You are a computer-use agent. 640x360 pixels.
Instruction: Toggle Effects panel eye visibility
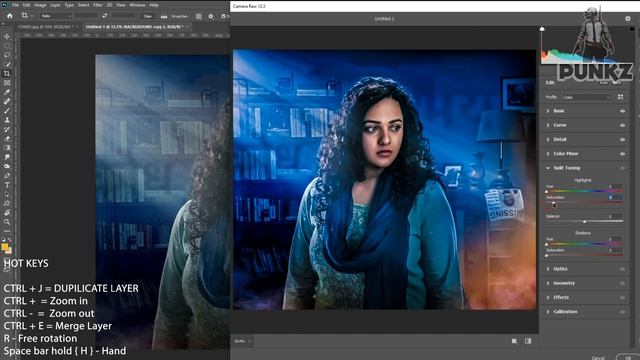(622, 298)
